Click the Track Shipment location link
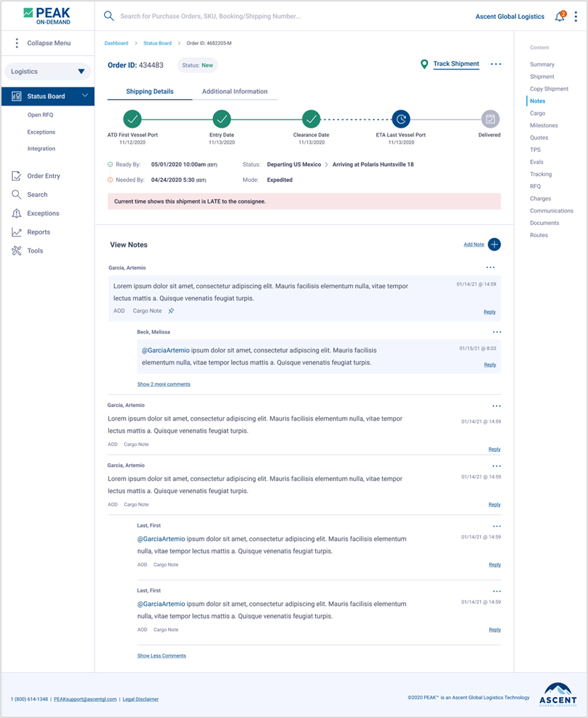The height and width of the screenshot is (718, 588). 456,64
